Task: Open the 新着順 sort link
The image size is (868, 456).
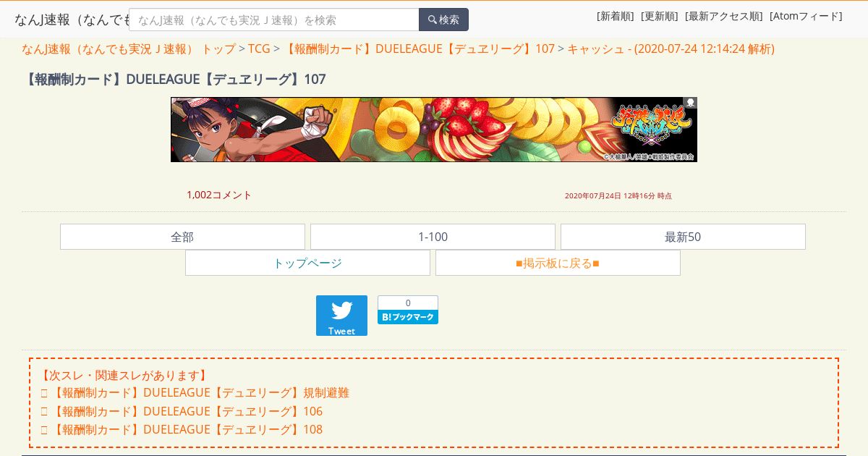Action: [616, 16]
